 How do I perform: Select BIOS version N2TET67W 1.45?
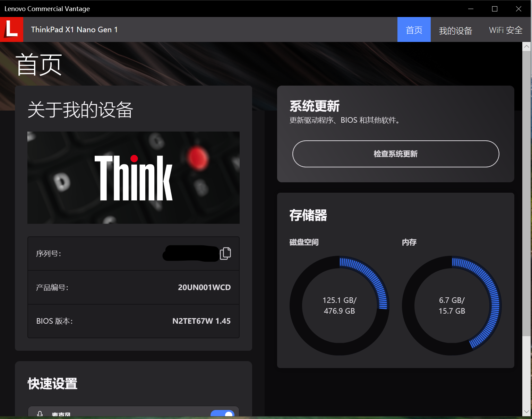201,321
